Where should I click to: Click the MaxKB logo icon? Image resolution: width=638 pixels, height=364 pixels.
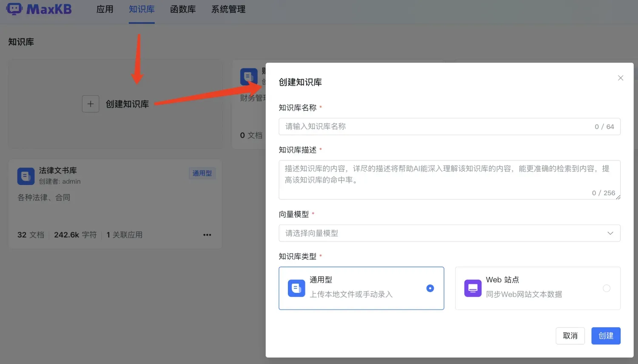[14, 9]
